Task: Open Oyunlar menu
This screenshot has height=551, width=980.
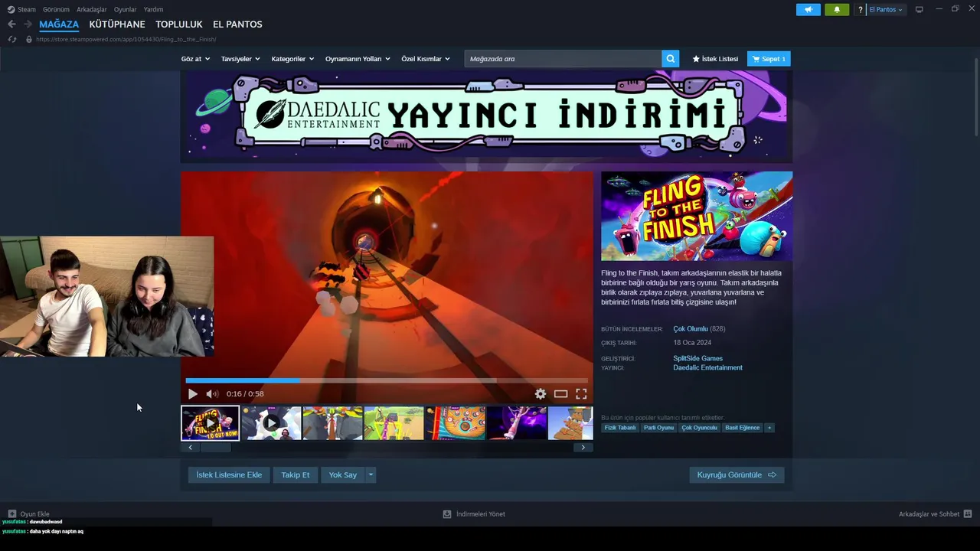Action: 126,9
